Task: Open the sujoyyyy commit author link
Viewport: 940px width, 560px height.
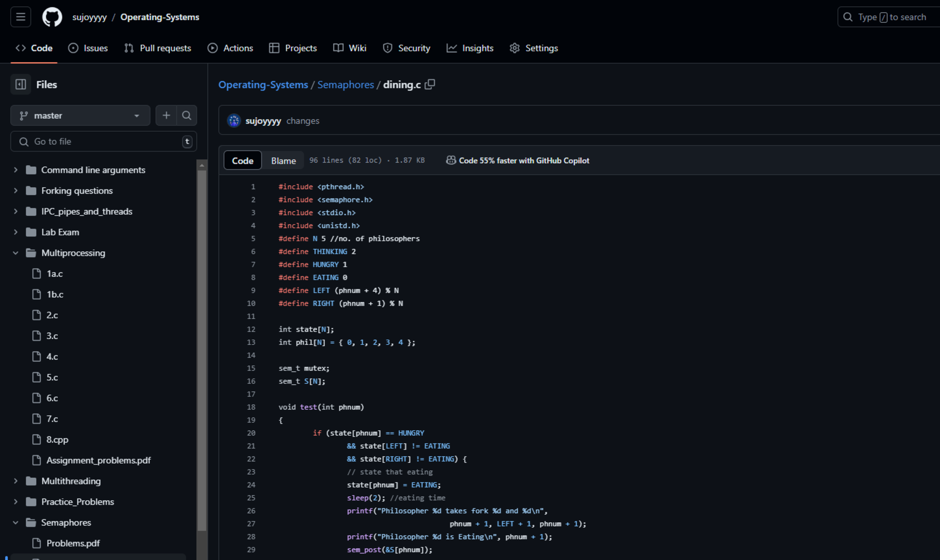Action: pyautogui.click(x=263, y=121)
